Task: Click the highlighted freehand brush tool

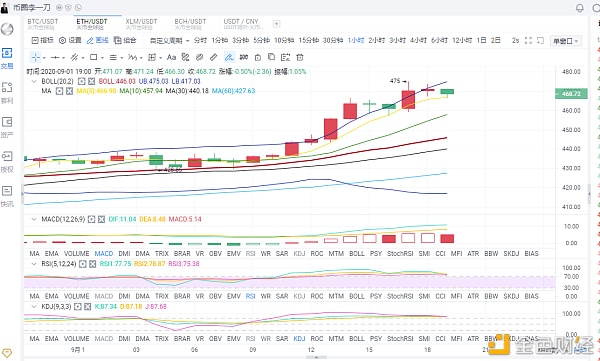Action: coord(229,57)
